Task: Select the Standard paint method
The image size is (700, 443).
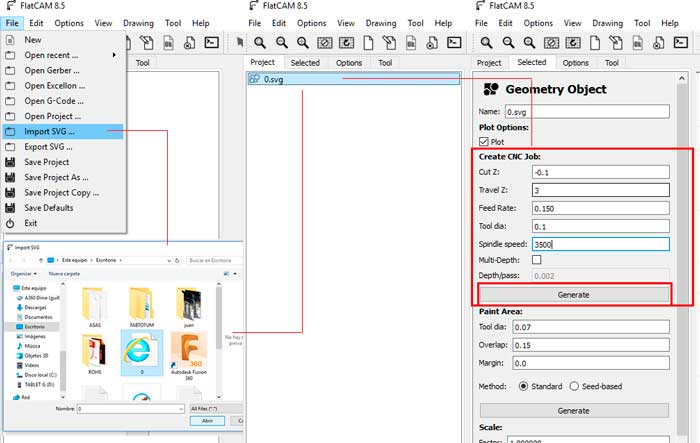Action: (523, 386)
